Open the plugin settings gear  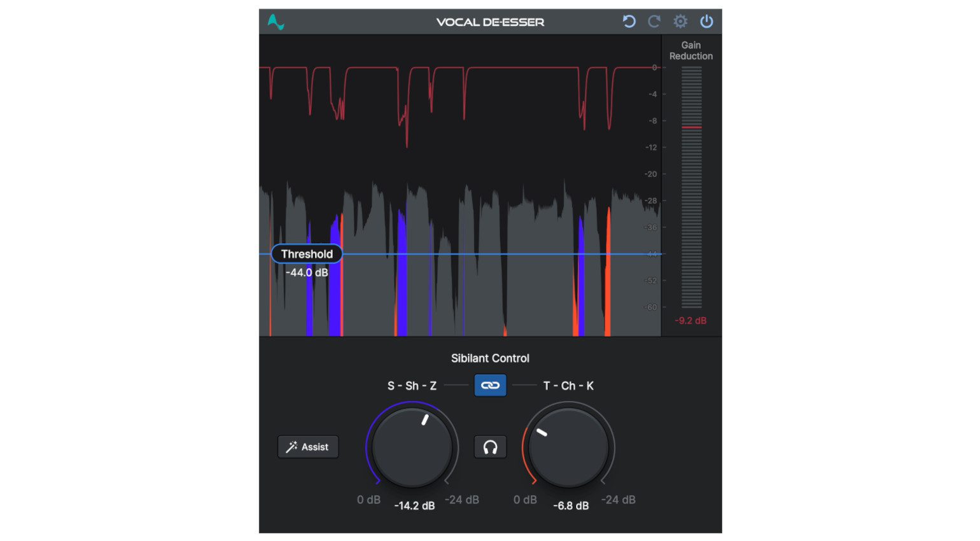coord(680,21)
